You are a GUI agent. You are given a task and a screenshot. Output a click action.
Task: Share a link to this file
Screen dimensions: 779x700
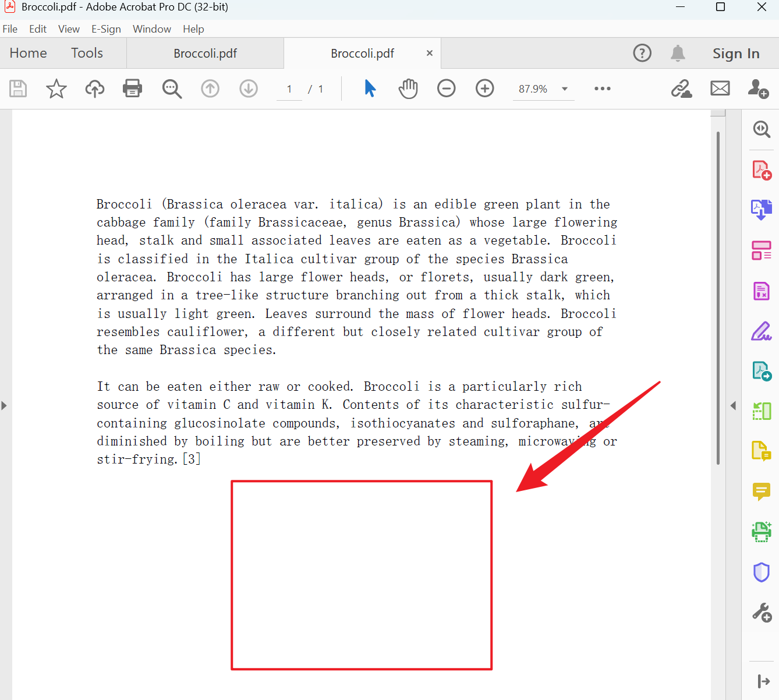pos(682,89)
